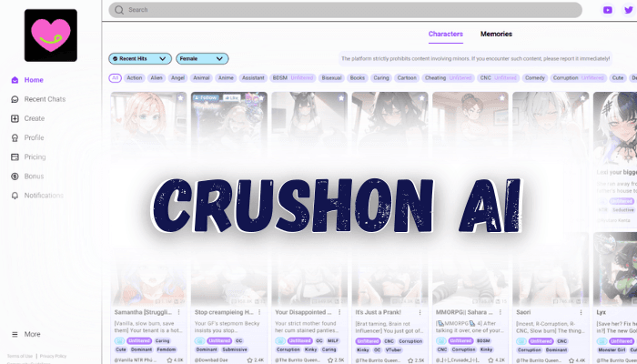Open the Terms of Use link
This screenshot has height=364, width=637.
(19, 357)
